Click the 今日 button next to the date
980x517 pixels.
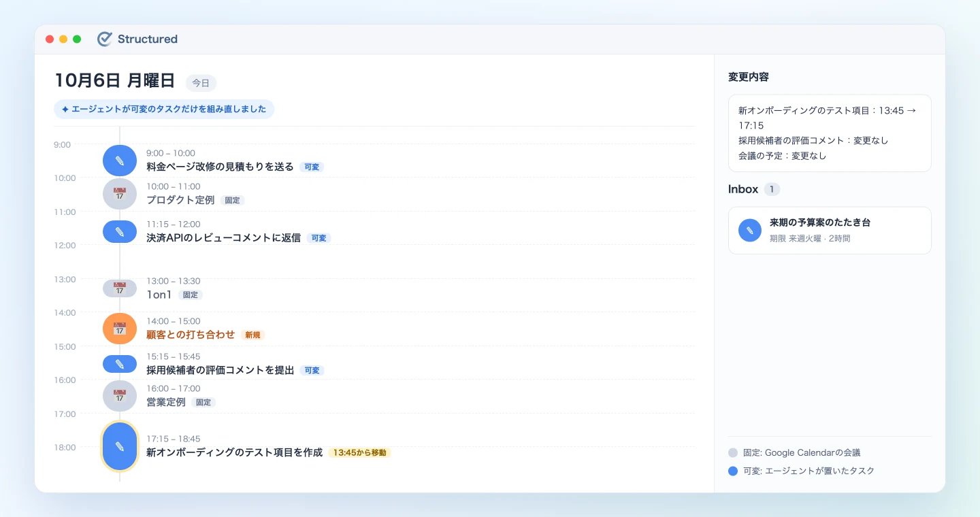(201, 83)
